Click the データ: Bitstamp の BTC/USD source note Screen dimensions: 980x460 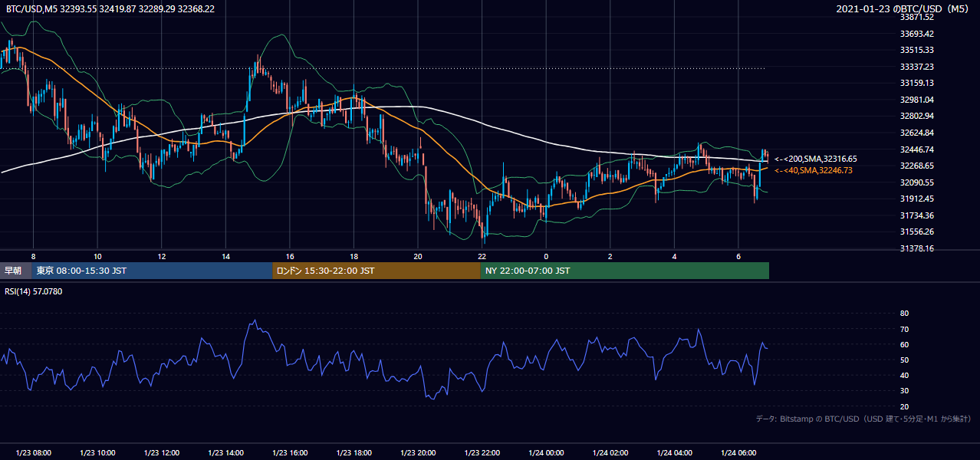tap(863, 419)
